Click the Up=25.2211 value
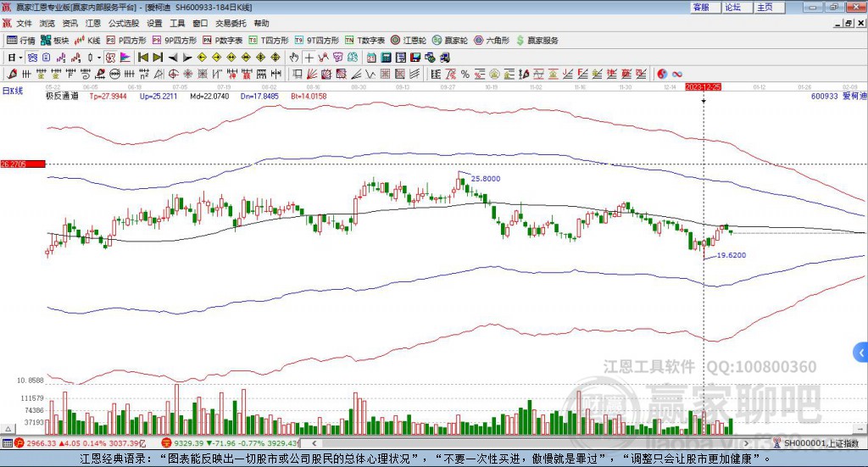Screen dimensions: 868x467 tap(159, 97)
